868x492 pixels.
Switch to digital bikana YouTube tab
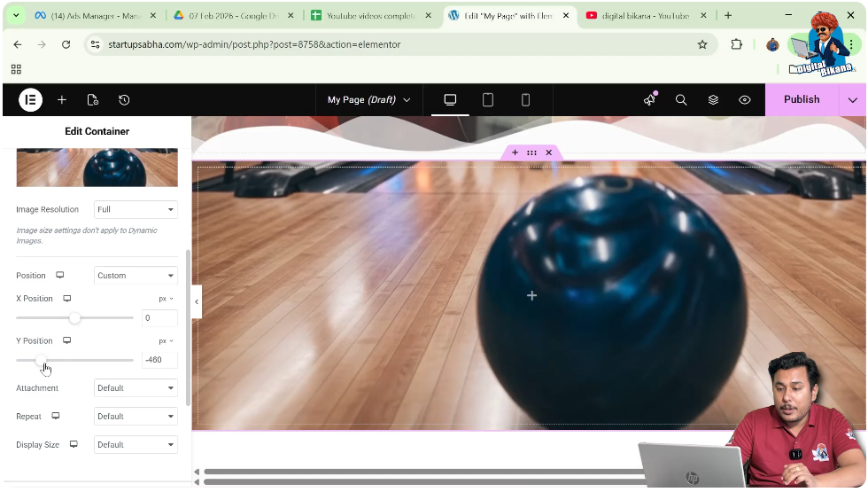pyautogui.click(x=643, y=16)
